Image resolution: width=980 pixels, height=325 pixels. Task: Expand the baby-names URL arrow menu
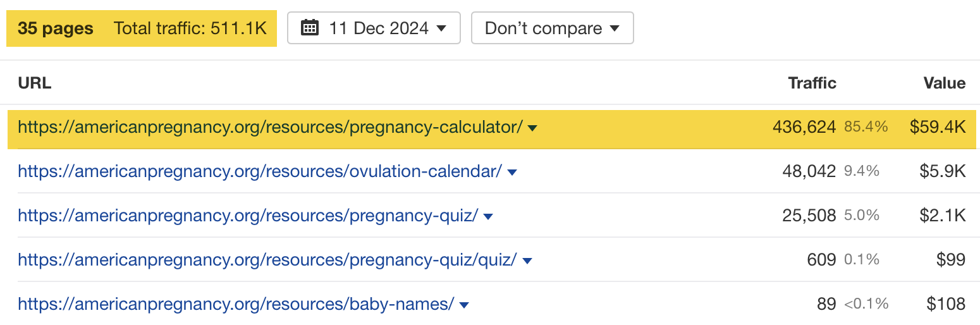464,305
